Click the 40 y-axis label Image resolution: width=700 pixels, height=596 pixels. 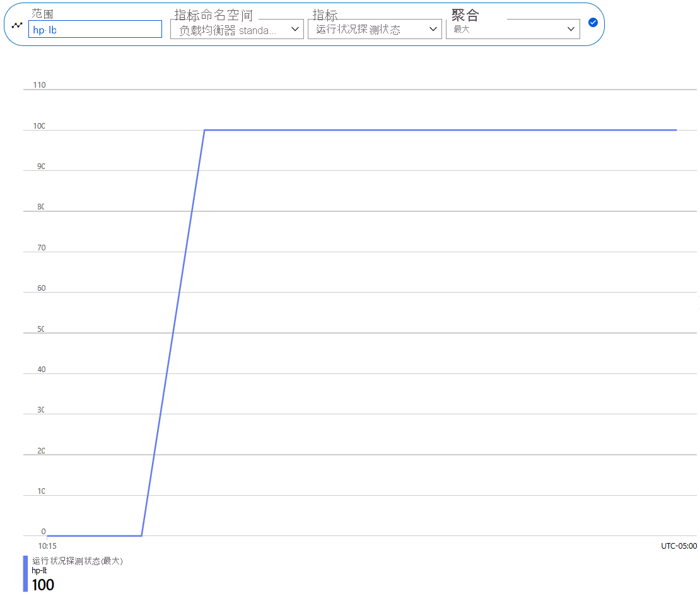[41, 369]
